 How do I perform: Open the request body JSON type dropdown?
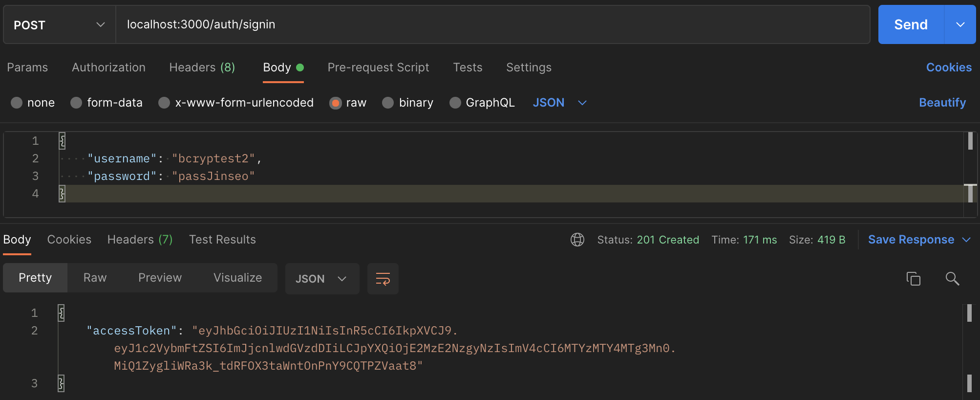(x=559, y=103)
